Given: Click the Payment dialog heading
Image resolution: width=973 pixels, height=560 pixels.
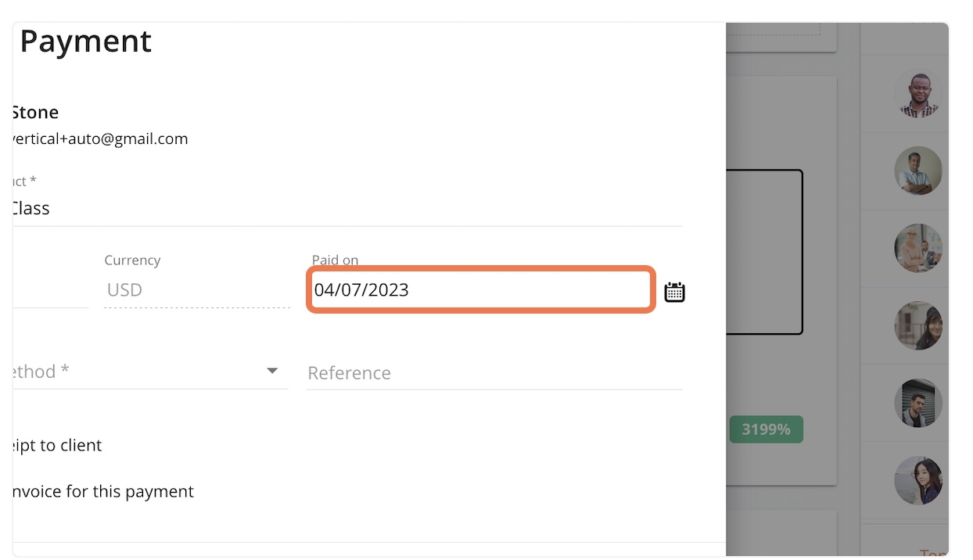Looking at the screenshot, I should point(85,41).
